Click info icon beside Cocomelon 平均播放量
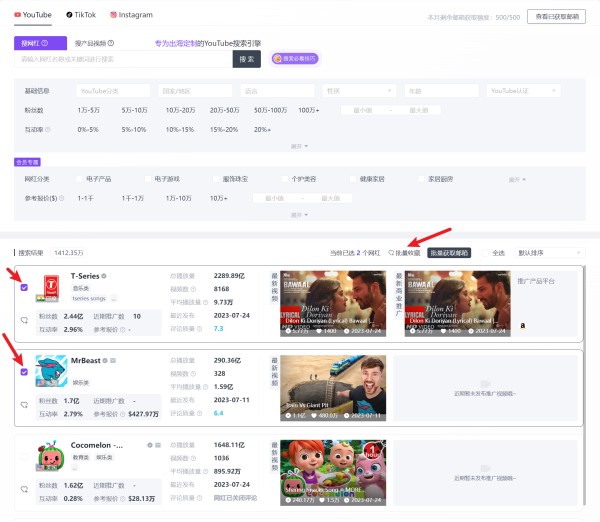 [x=205, y=471]
